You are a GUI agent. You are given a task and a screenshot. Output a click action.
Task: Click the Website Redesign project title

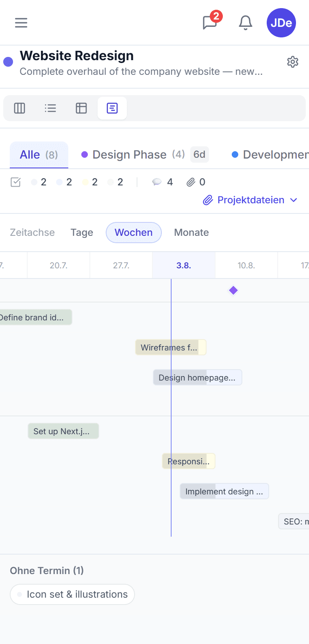[77, 56]
